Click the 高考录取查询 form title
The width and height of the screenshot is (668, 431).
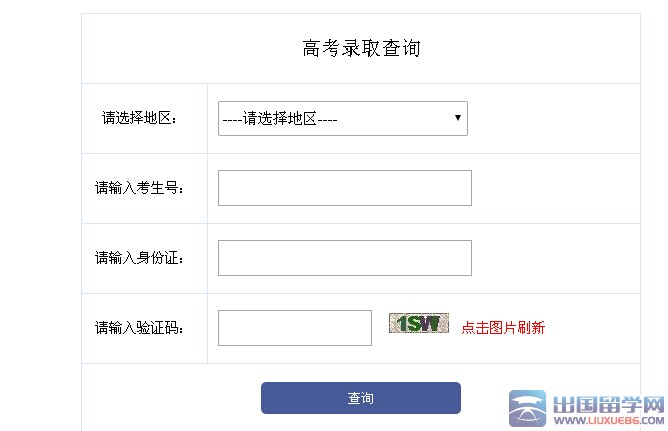click(361, 48)
